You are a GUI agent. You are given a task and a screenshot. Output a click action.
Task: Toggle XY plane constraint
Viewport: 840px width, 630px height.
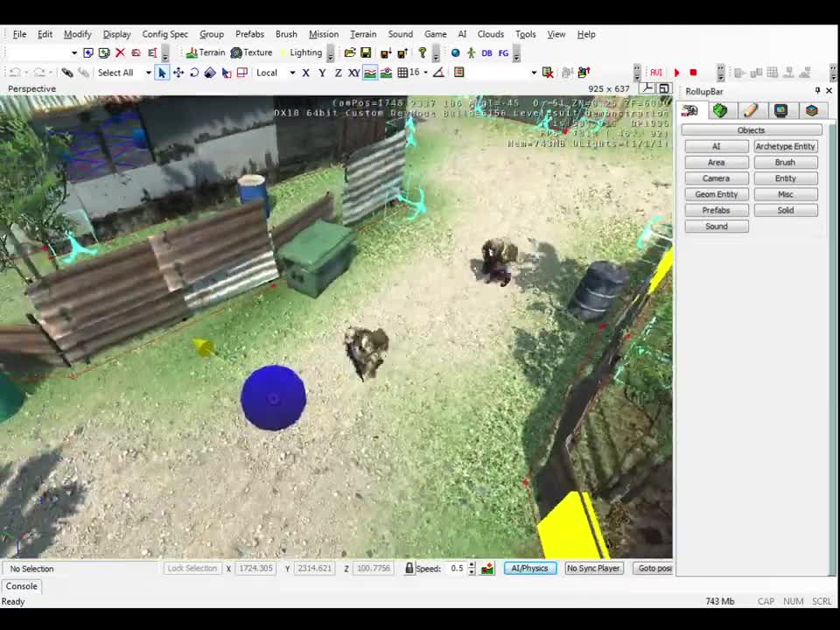tap(353, 73)
